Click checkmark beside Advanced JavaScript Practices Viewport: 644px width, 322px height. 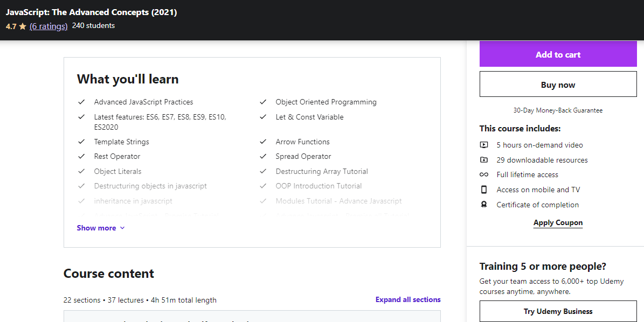[x=81, y=102]
